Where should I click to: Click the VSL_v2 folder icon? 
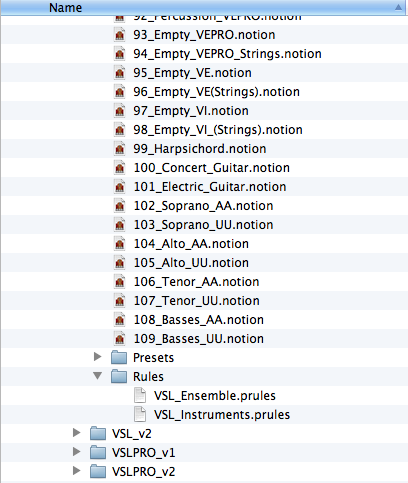coord(98,434)
